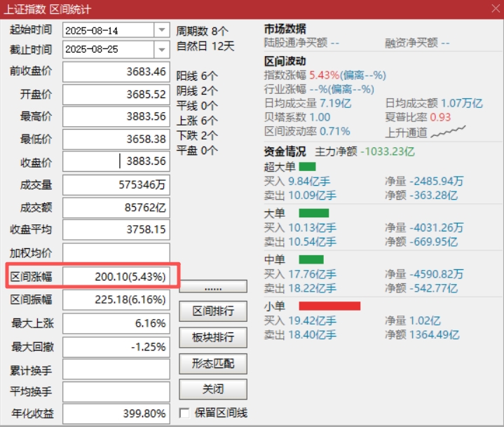Screen dimensions: 504x427
Task: Open the 起始时间 date dropdown
Action: [x=162, y=30]
